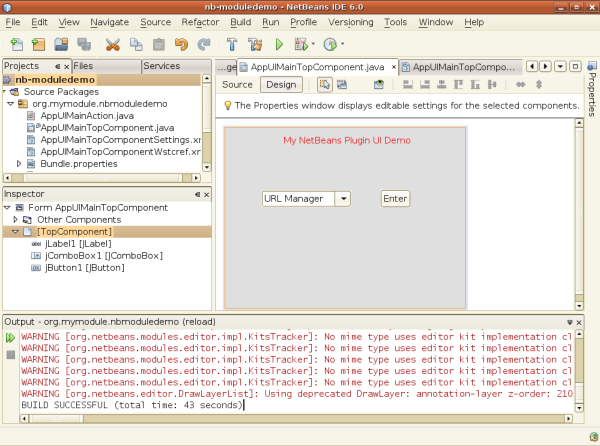Click the Save All toolbar icon

[x=84, y=44]
